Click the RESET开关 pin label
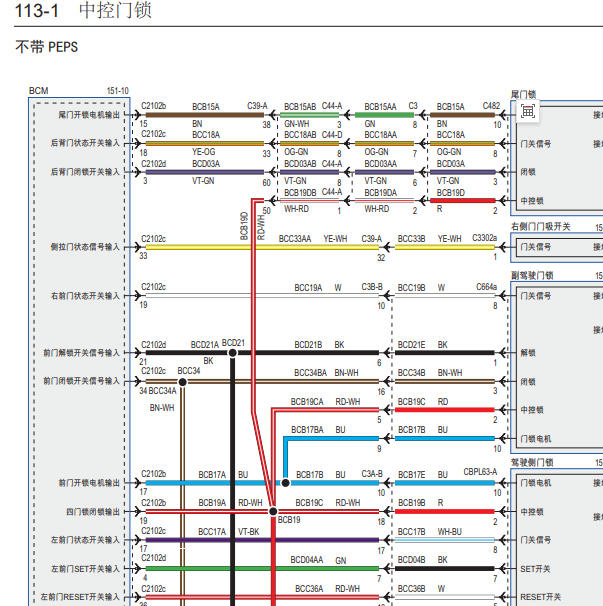The width and height of the screenshot is (603, 606). 540,597
